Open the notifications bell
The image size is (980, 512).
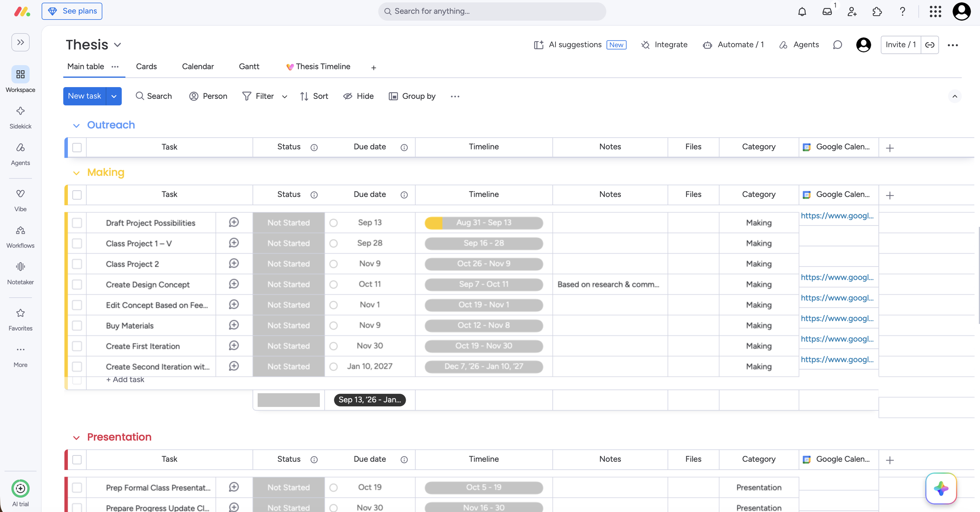click(x=802, y=11)
